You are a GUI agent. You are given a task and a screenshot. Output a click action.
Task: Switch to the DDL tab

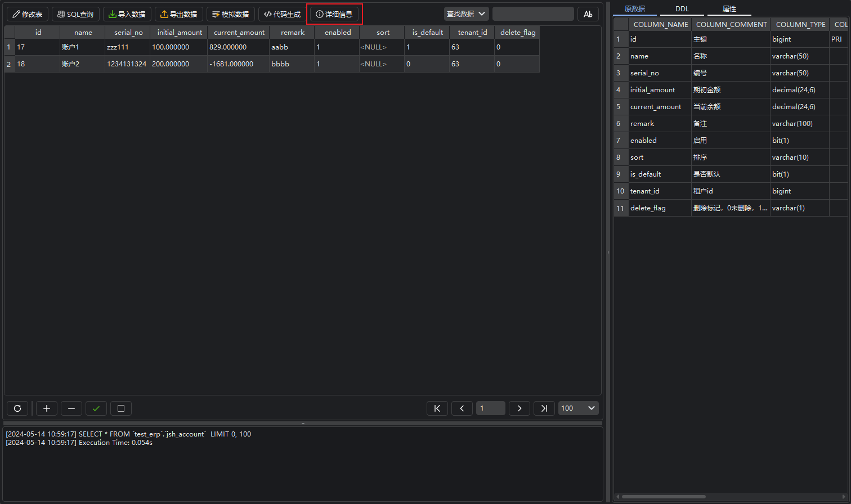[x=682, y=9]
